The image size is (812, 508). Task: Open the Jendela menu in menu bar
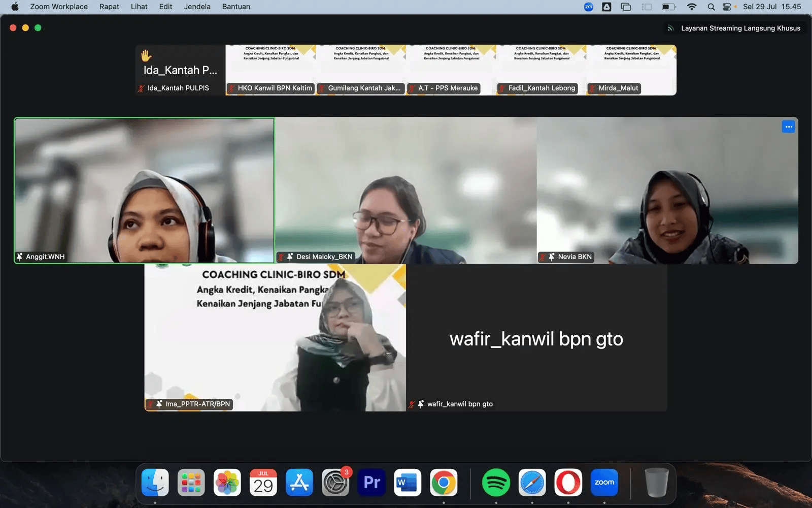(x=197, y=7)
